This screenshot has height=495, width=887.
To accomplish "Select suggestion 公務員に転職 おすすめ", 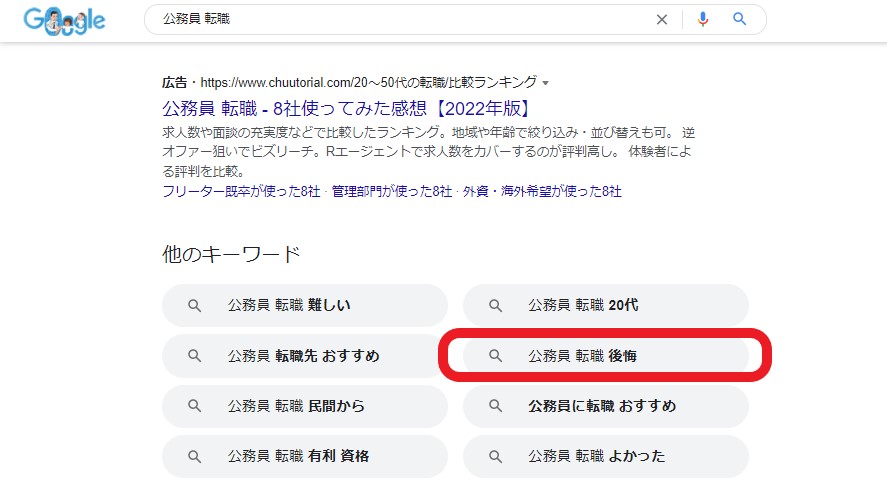I will coord(602,406).
